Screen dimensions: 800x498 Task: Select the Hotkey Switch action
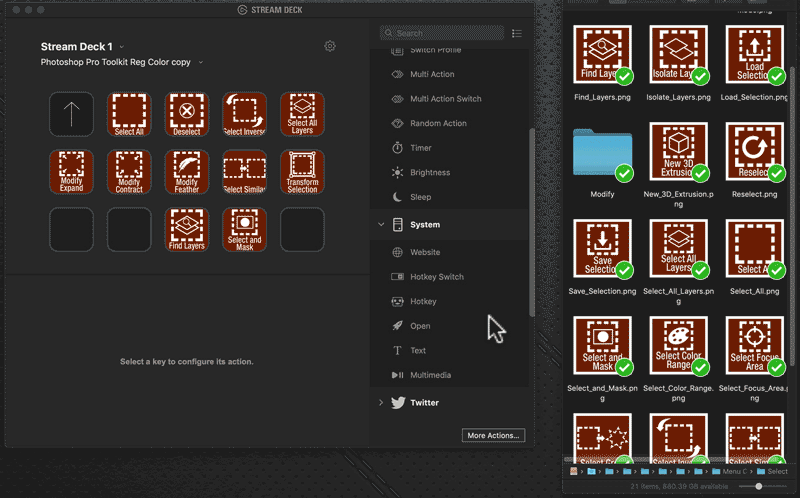(x=449, y=277)
